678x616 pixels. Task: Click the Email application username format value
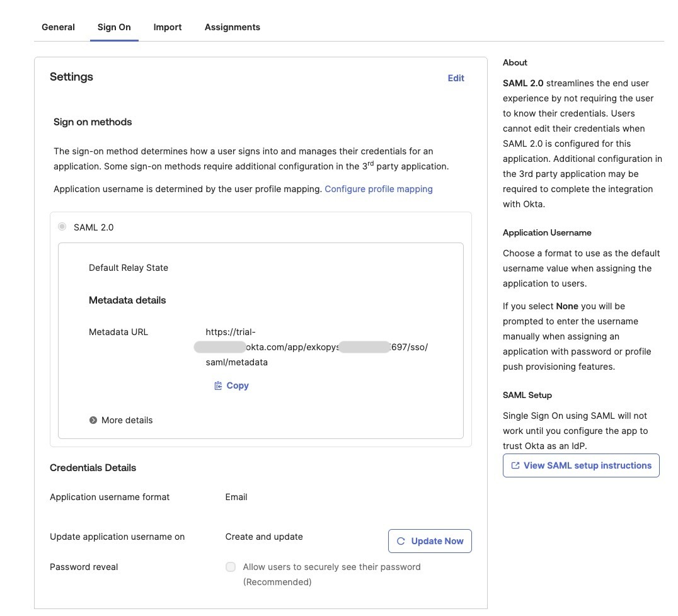[x=236, y=497]
